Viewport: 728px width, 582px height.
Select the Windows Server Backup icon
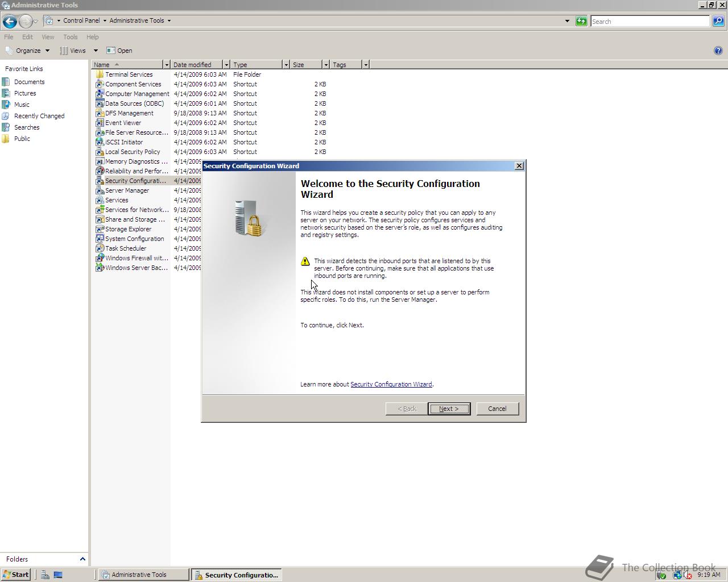pos(100,268)
